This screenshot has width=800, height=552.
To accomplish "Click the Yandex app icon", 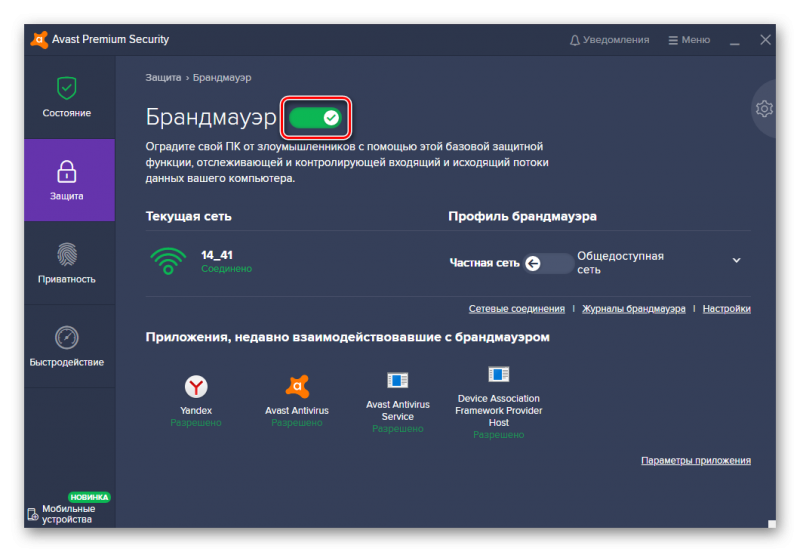I will [x=196, y=387].
